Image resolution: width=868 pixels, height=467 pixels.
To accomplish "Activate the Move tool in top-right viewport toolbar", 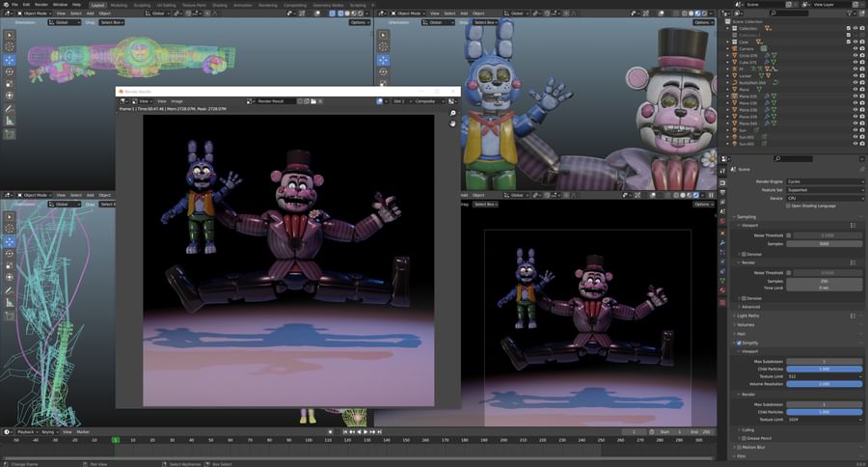I will tap(383, 60).
